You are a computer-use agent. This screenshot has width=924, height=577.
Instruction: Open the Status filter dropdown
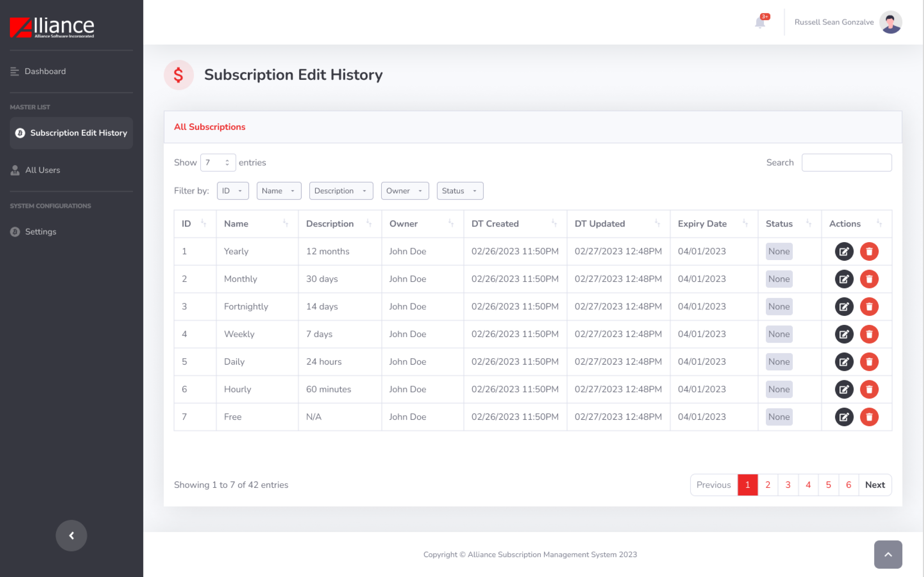(459, 191)
